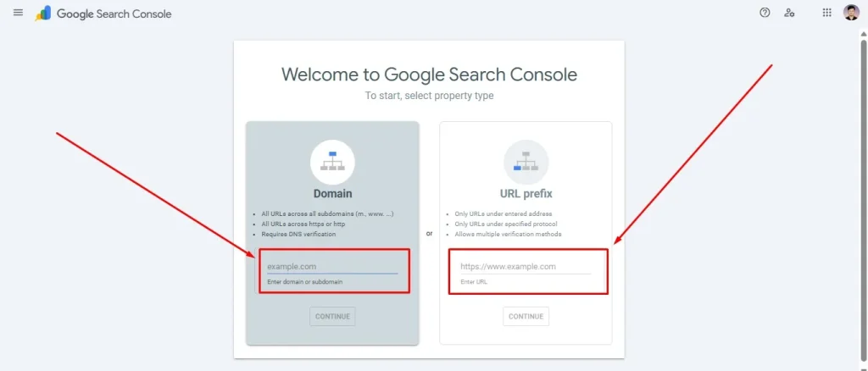Click the "Requires DNS verification" bullet text

(298, 234)
